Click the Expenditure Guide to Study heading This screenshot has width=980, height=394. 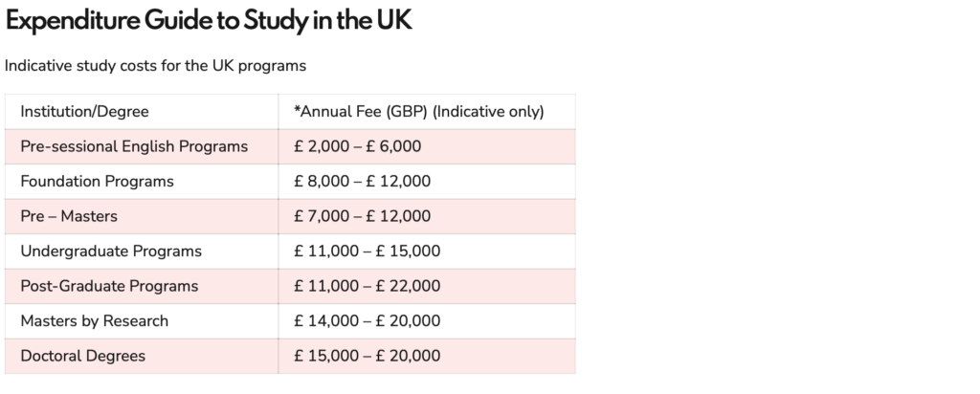click(x=208, y=23)
